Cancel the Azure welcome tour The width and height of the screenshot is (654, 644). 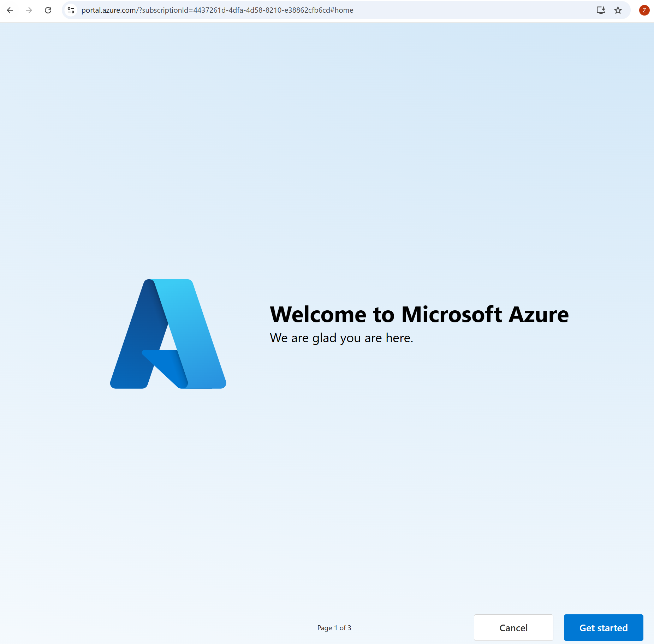click(x=513, y=627)
